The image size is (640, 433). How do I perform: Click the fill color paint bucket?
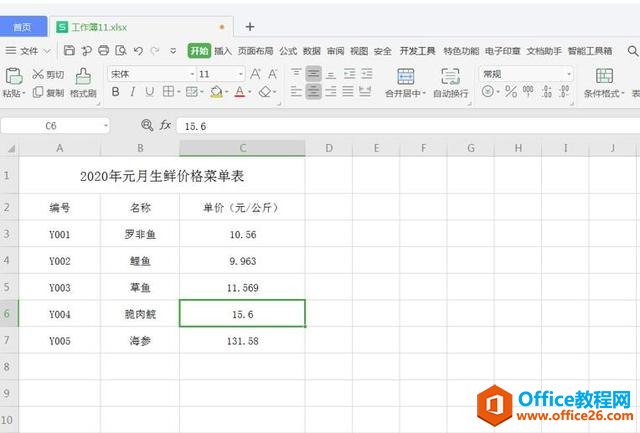[216, 92]
